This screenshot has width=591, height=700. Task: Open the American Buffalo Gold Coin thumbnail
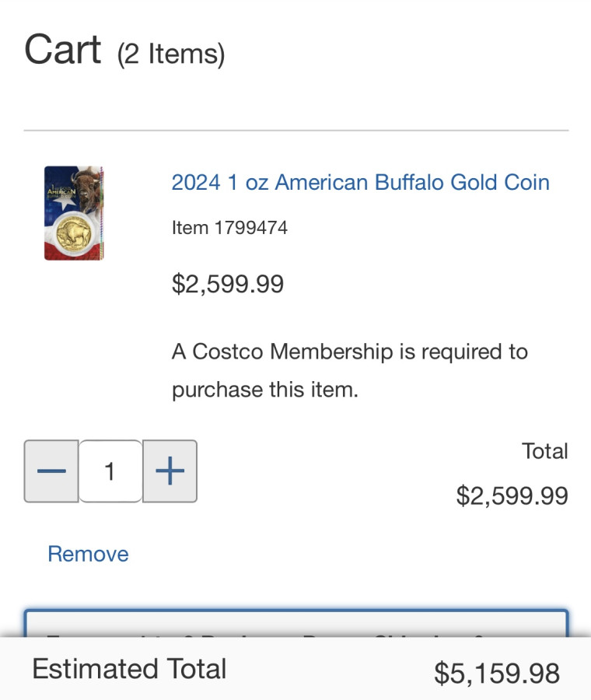74,212
